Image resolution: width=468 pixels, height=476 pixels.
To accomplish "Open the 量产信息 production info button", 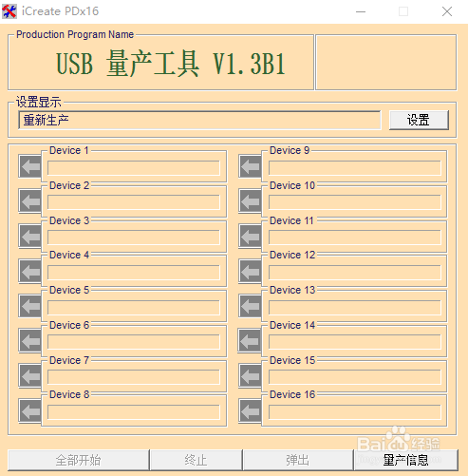I will point(405,460).
